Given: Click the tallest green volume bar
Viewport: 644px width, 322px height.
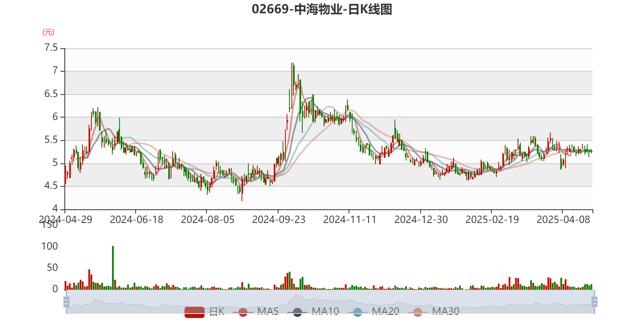Looking at the screenshot, I should 113,268.
